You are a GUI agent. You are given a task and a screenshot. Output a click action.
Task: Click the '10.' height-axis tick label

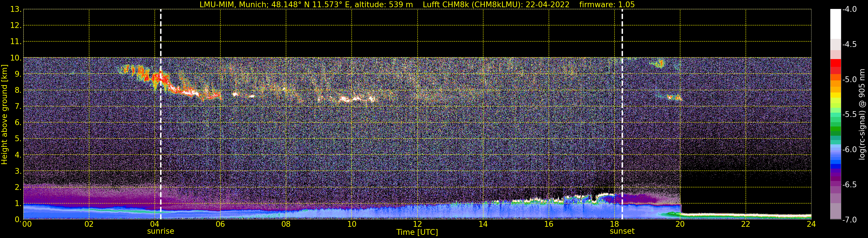(x=16, y=58)
